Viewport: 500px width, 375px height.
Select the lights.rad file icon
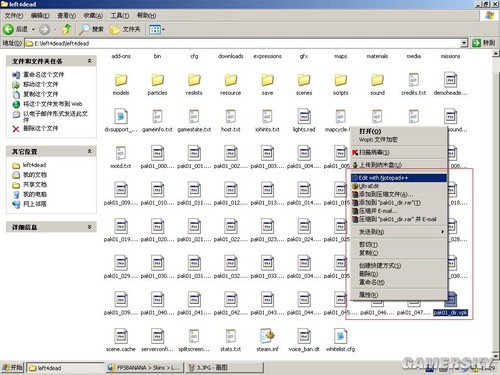coord(304,117)
